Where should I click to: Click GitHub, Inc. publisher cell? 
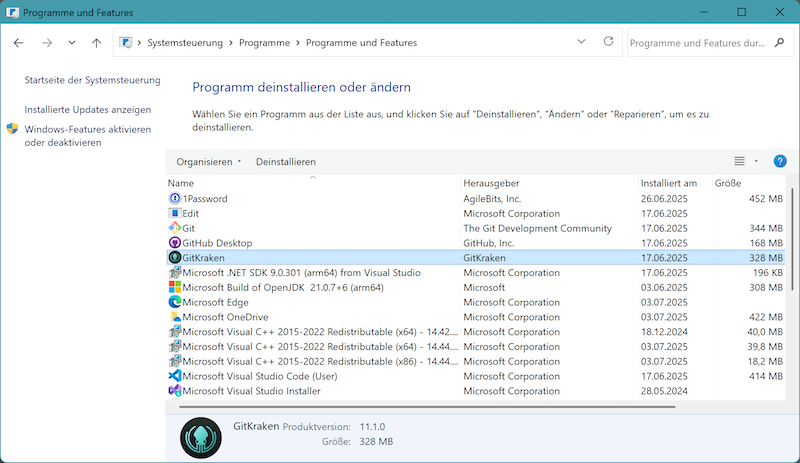488,243
